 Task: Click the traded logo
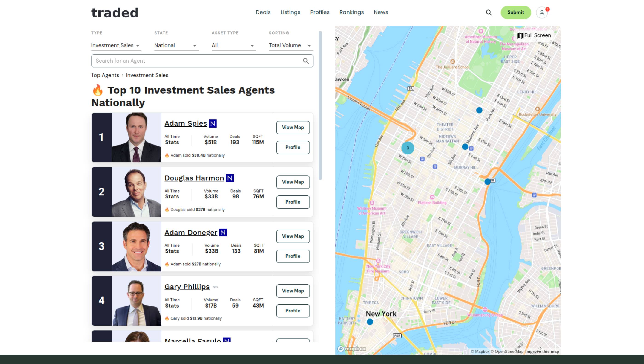pyautogui.click(x=115, y=12)
